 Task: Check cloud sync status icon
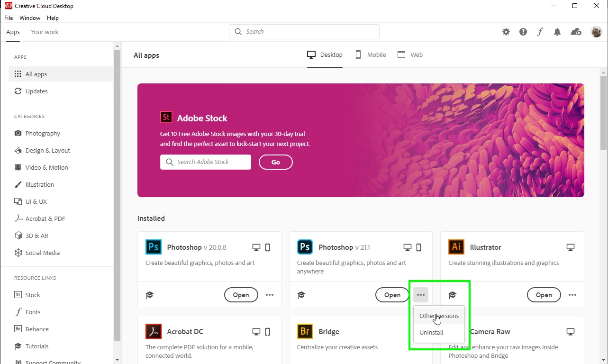point(576,32)
